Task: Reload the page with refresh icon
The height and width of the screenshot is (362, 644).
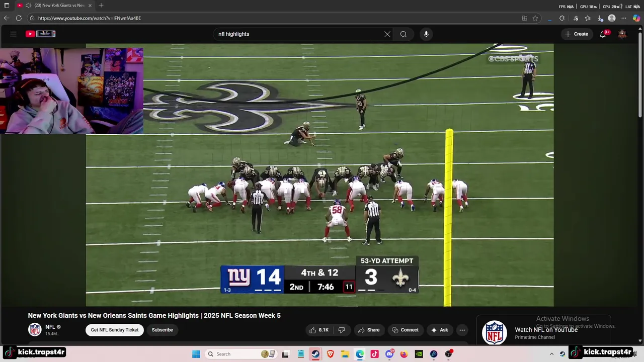Action: (x=19, y=18)
